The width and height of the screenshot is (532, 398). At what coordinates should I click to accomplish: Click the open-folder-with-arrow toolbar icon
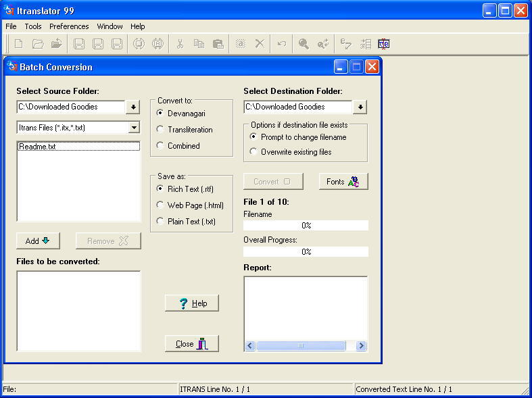point(57,44)
